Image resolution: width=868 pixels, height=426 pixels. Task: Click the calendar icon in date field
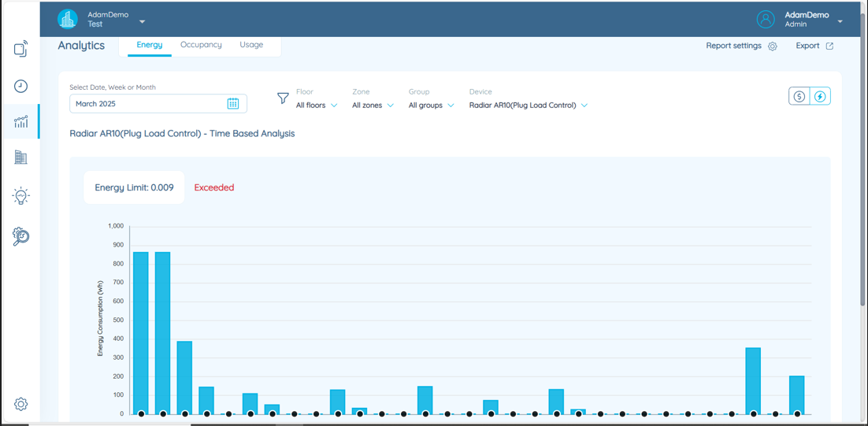(233, 104)
